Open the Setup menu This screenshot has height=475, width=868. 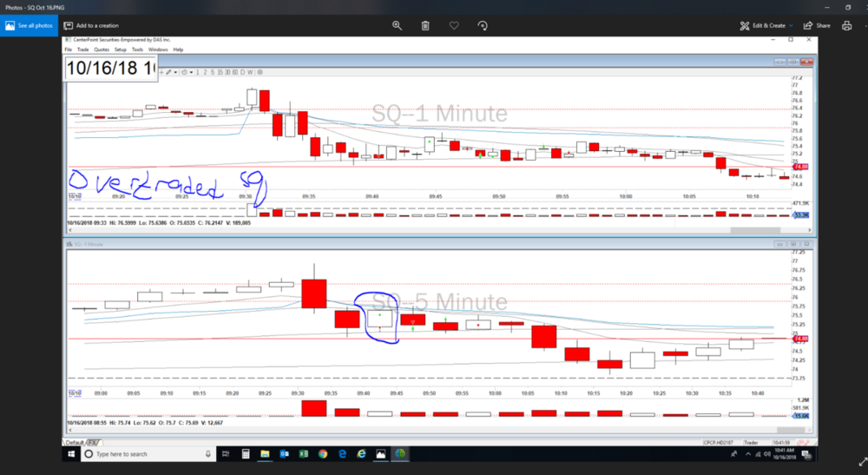tap(121, 49)
